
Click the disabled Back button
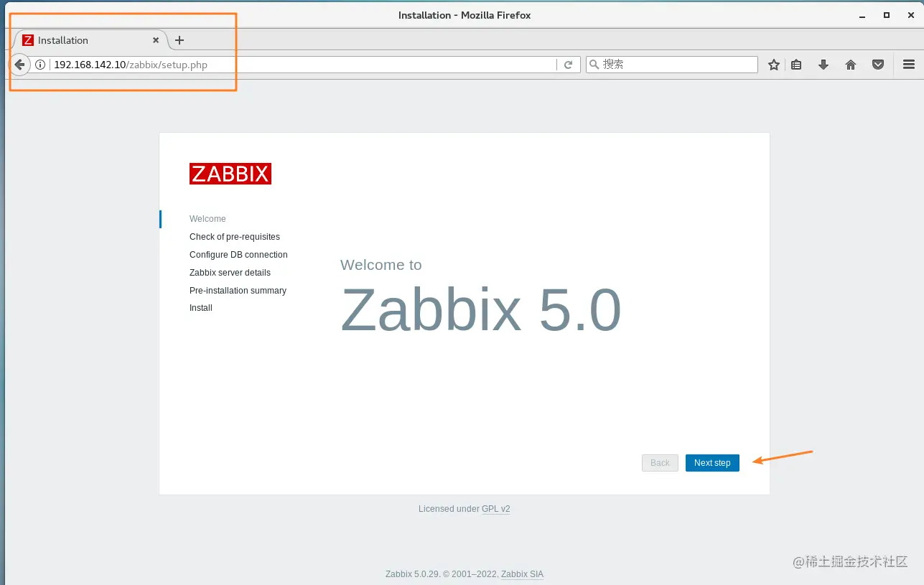660,463
